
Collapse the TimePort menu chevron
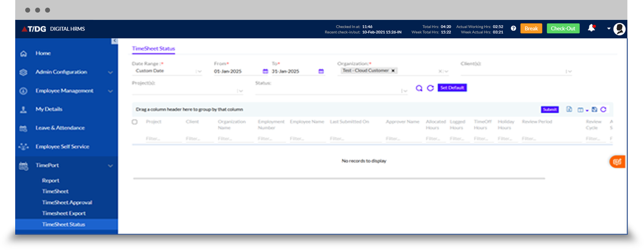point(110,165)
